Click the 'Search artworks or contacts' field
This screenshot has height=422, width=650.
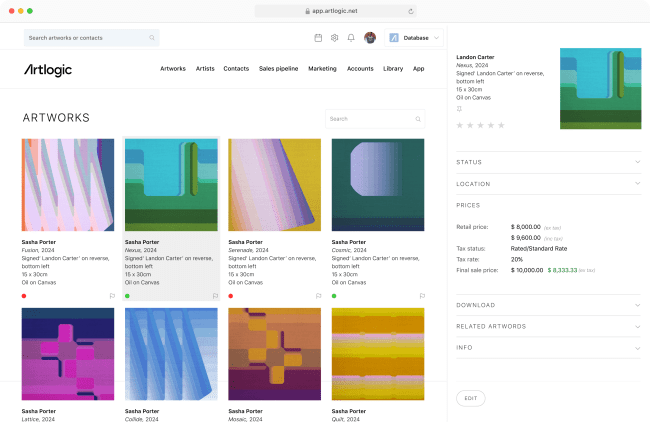click(x=91, y=38)
